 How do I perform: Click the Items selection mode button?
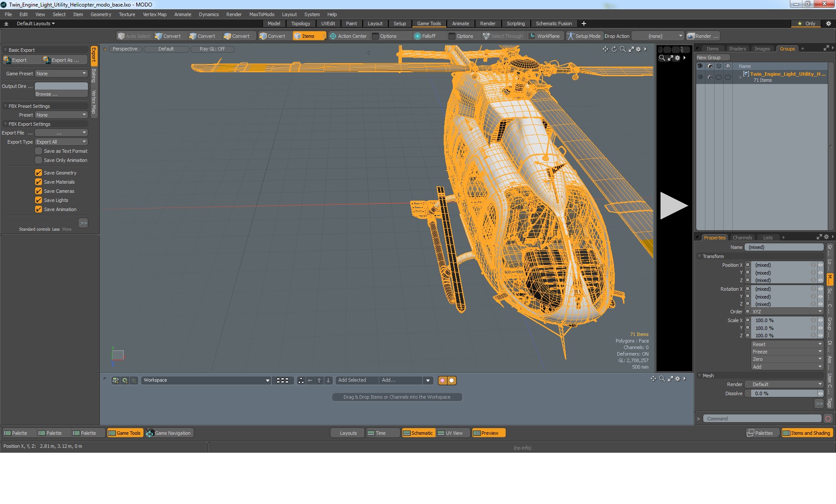pyautogui.click(x=308, y=36)
